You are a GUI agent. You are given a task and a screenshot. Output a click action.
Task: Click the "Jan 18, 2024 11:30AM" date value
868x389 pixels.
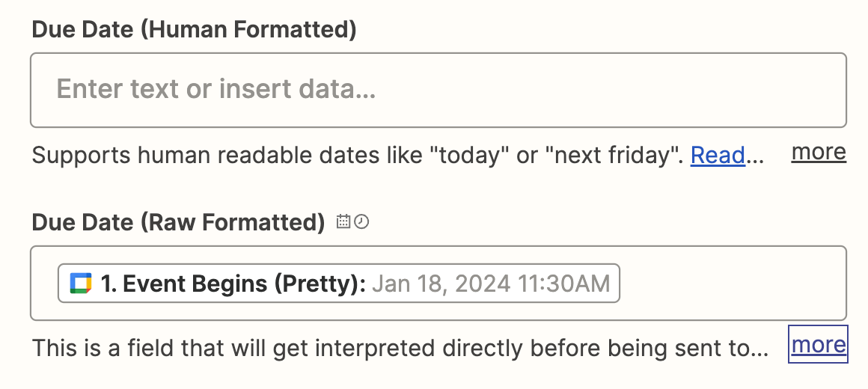pyautogui.click(x=490, y=284)
